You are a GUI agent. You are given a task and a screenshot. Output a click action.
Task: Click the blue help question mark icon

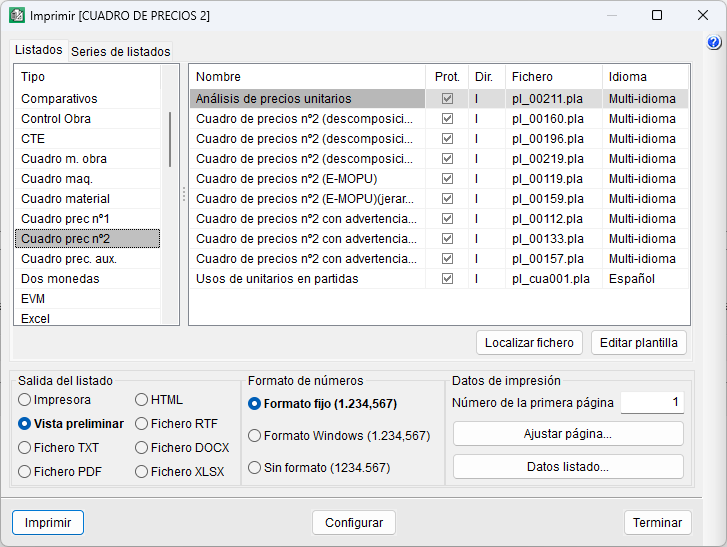714,43
